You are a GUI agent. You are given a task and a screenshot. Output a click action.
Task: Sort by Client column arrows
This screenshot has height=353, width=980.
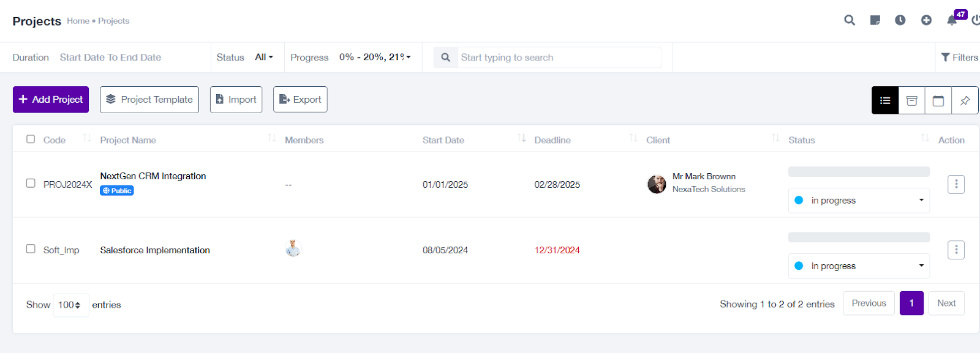pyautogui.click(x=775, y=138)
